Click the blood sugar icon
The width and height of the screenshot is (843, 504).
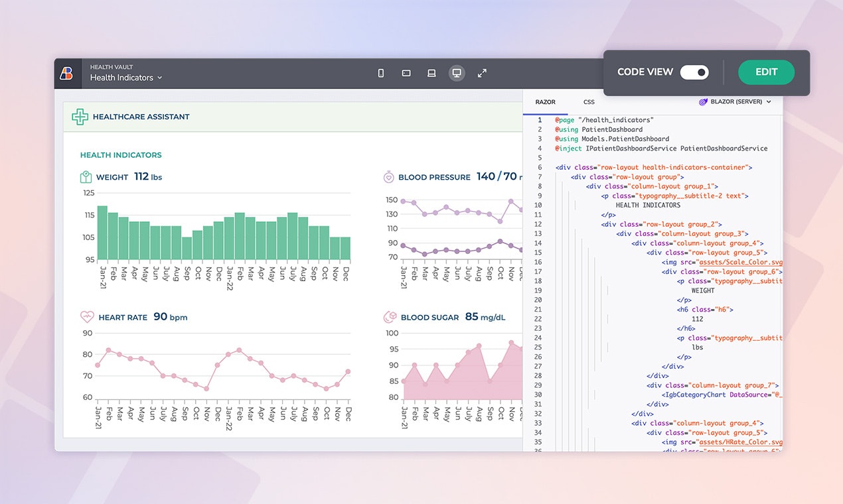tap(390, 317)
